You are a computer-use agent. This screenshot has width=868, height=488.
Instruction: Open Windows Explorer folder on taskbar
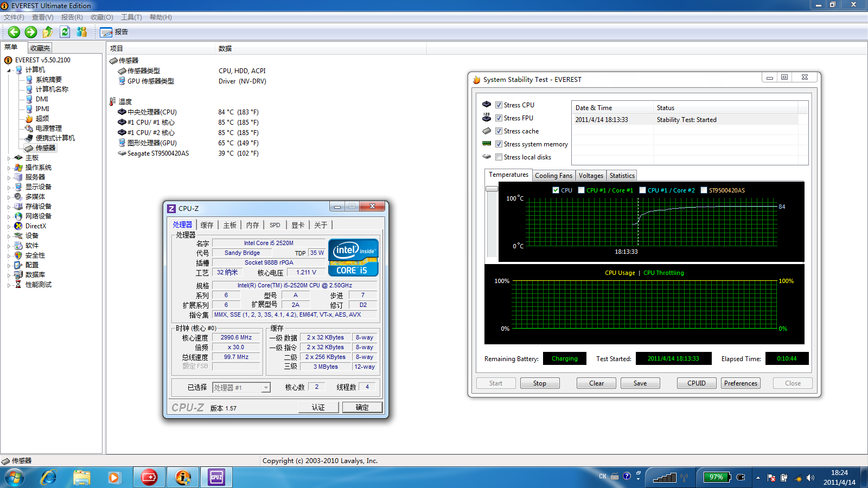pos(81,478)
